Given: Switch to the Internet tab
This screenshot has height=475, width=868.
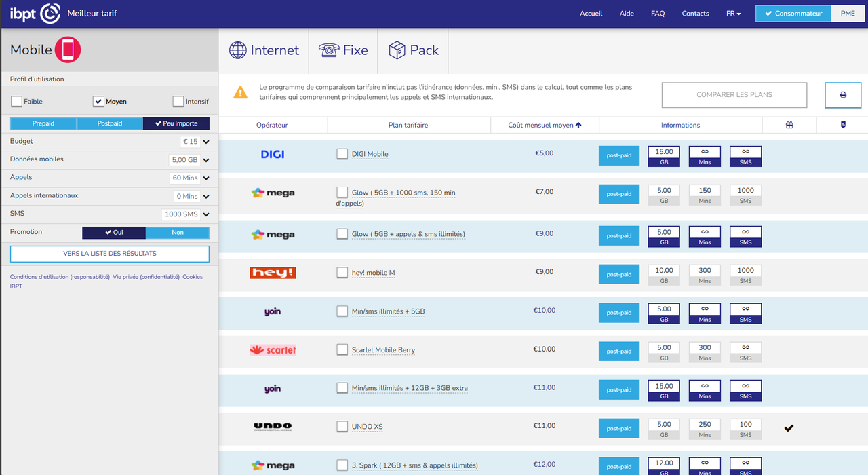Looking at the screenshot, I should coord(264,50).
